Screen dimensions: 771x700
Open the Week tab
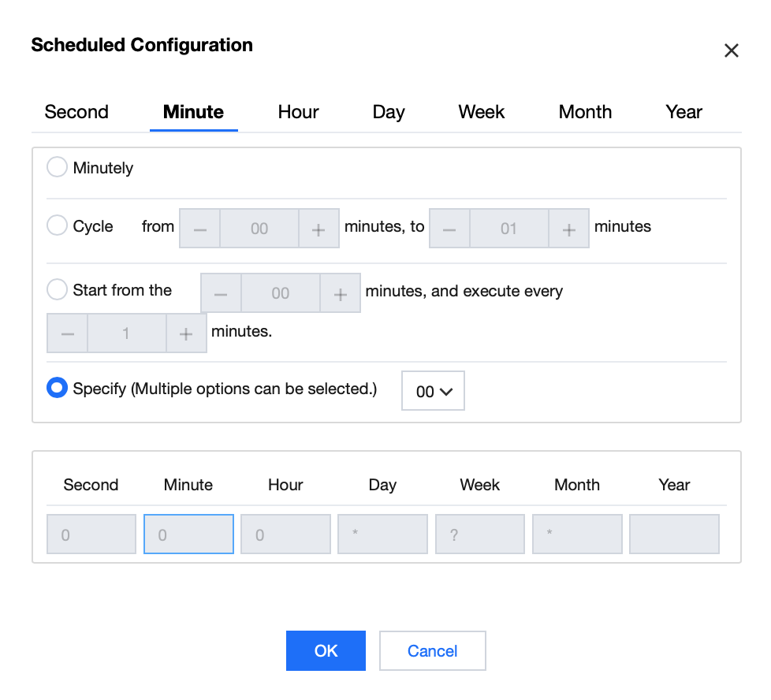pyautogui.click(x=481, y=112)
